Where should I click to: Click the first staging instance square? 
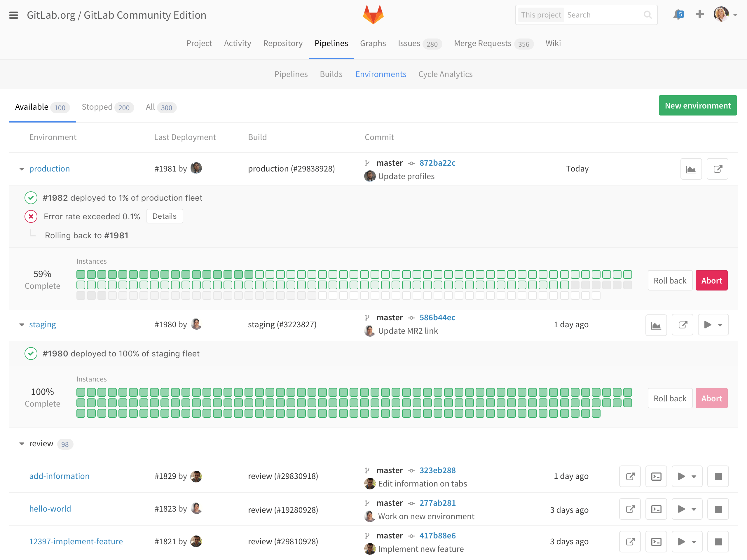(81, 393)
